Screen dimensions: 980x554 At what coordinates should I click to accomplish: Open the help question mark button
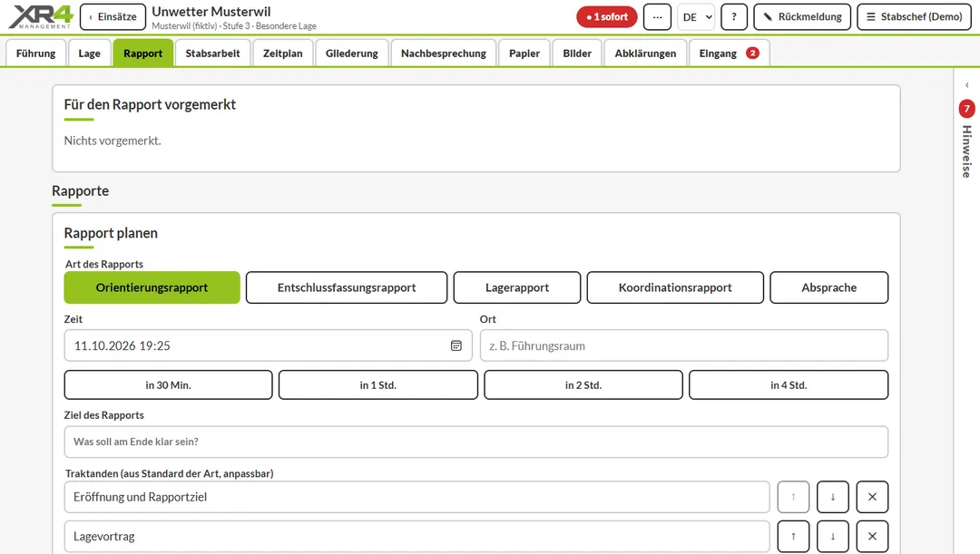click(x=734, y=17)
